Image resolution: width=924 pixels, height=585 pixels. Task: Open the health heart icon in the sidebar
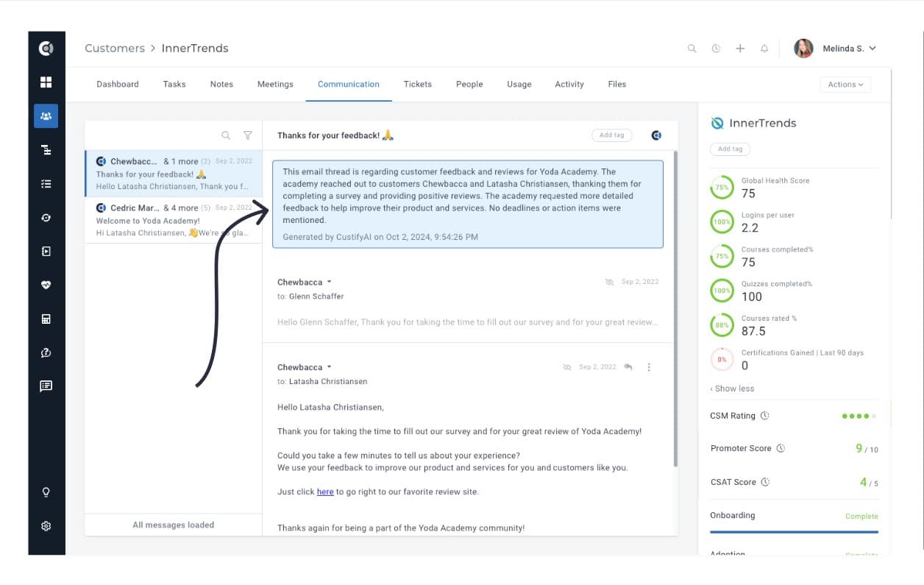(x=46, y=285)
